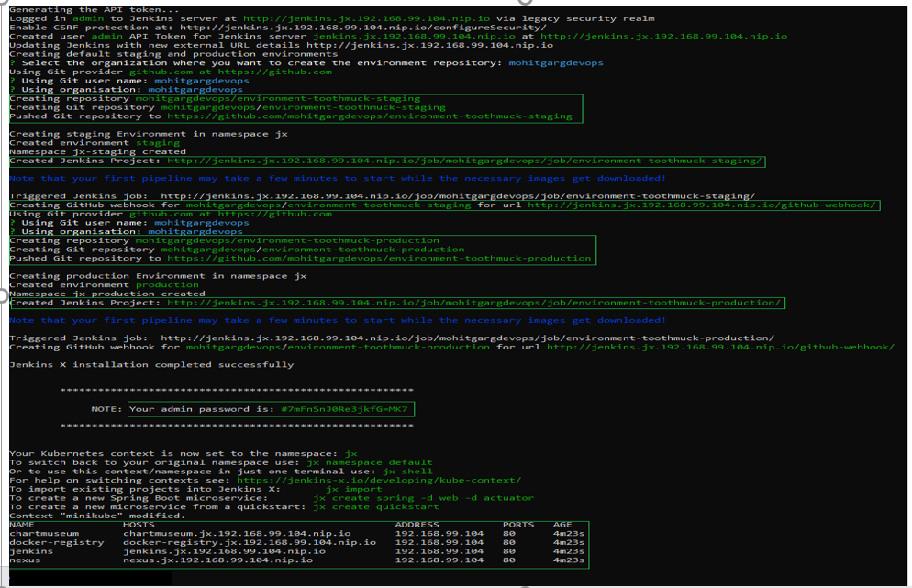Open Created Jenkins Project staging job URL

coord(464,161)
